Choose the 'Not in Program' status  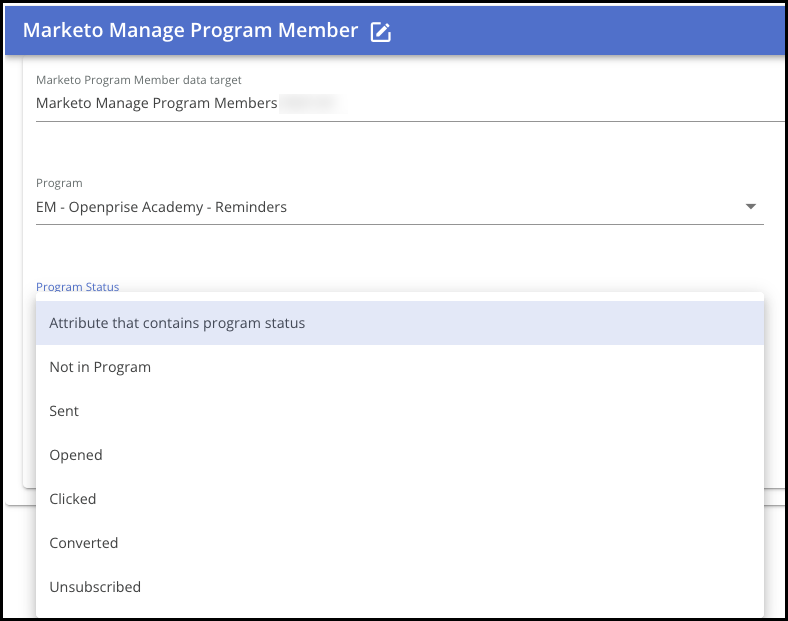point(100,367)
